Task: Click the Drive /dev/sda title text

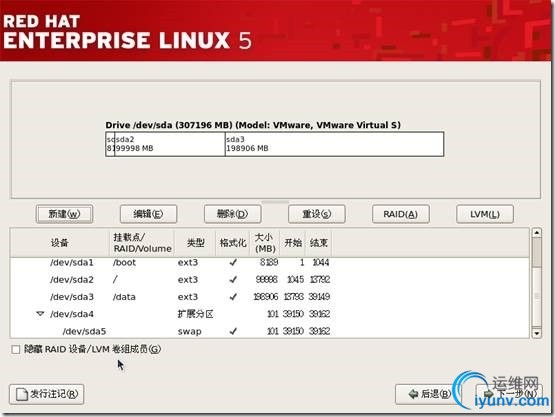Action: point(253,125)
